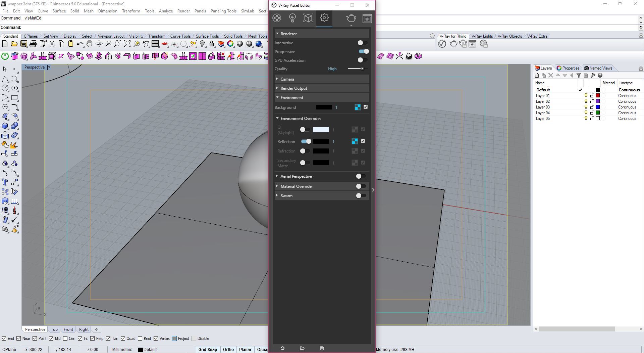Expand Asset Editor side panel arrow

(x=373, y=190)
